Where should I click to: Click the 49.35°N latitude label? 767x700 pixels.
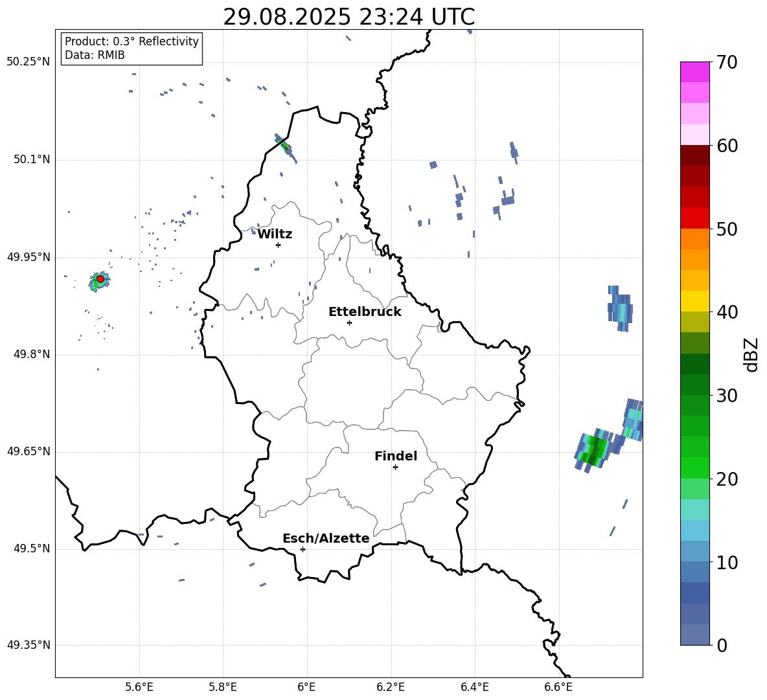click(29, 645)
